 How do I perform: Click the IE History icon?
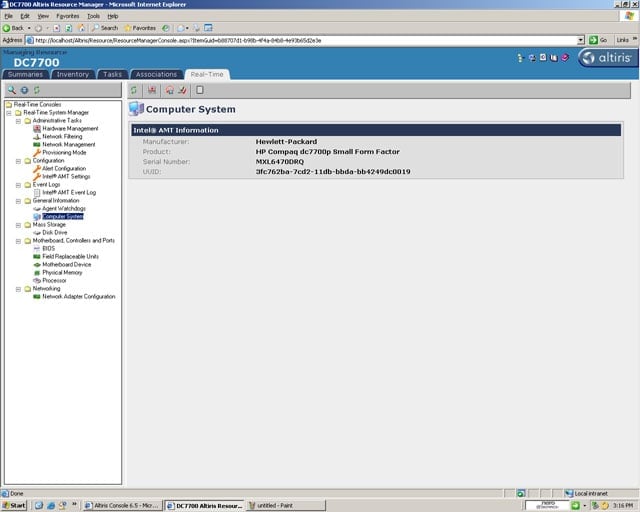coord(166,28)
